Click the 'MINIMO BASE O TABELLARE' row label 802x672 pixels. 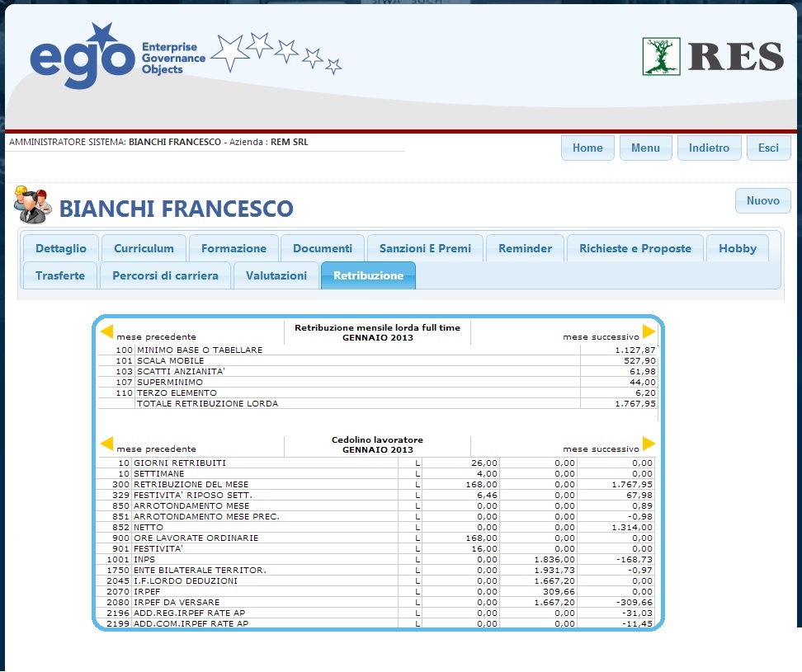pyautogui.click(x=200, y=350)
